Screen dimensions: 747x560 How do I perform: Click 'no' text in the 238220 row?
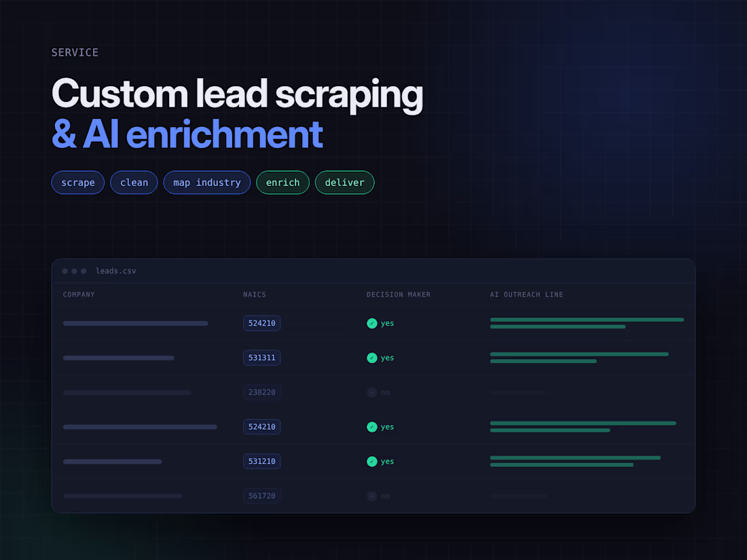(x=385, y=392)
